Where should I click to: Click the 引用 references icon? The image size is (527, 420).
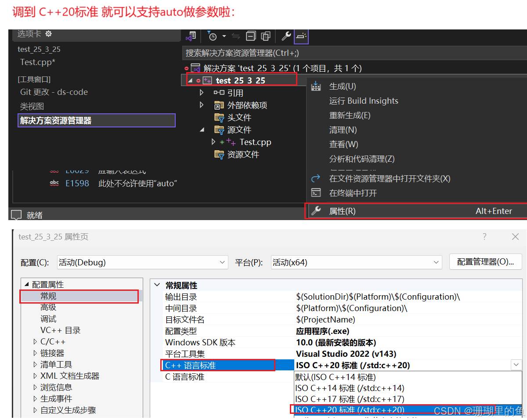pyautogui.click(x=219, y=93)
